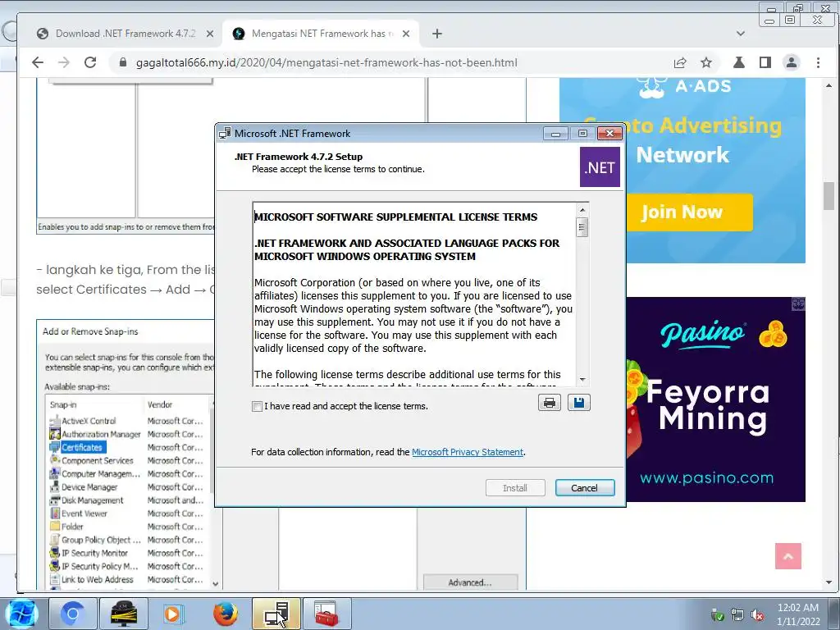The image size is (840, 630).
Task: Reload the current page
Action: tap(90, 62)
